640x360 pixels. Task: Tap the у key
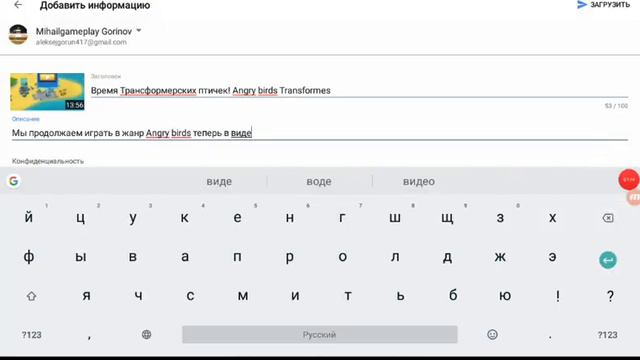click(x=133, y=218)
